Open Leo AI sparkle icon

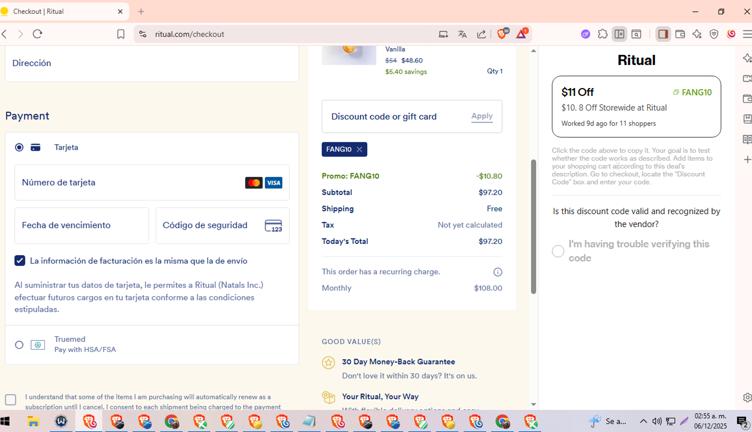pos(697,34)
